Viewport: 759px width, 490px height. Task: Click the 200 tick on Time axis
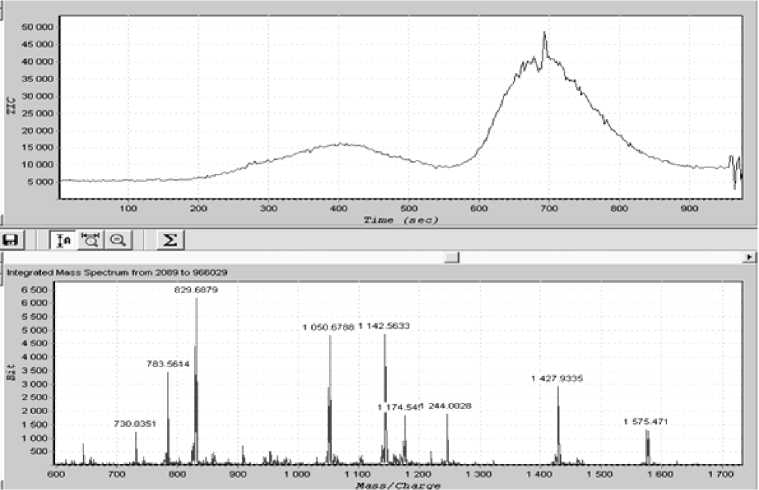tap(198, 209)
